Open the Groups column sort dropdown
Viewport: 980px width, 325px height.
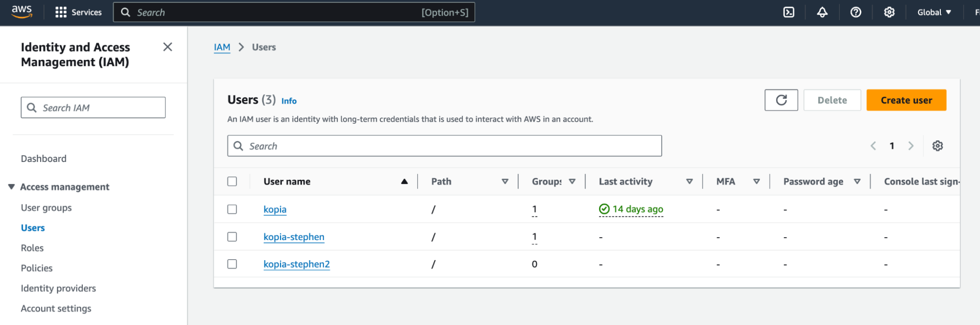pyautogui.click(x=572, y=182)
